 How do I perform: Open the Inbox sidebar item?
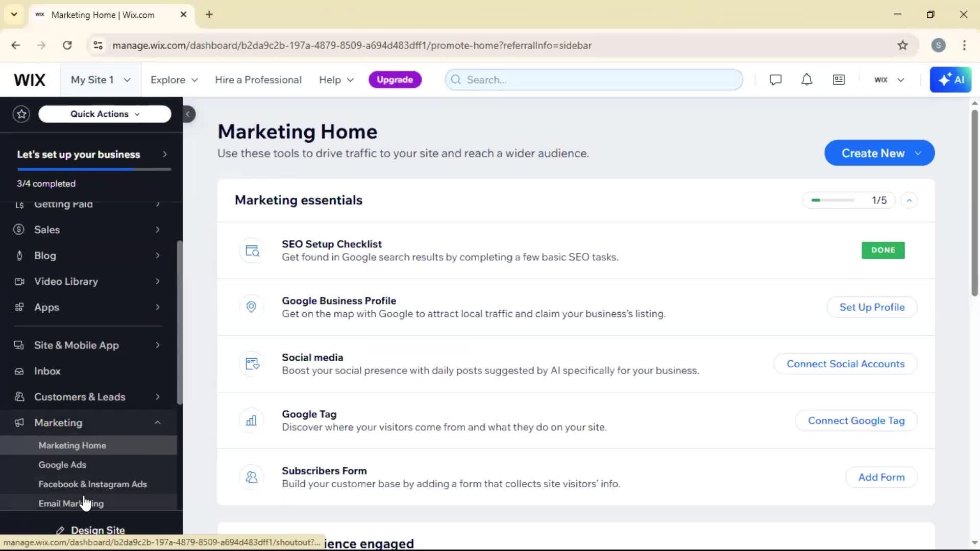pyautogui.click(x=88, y=371)
